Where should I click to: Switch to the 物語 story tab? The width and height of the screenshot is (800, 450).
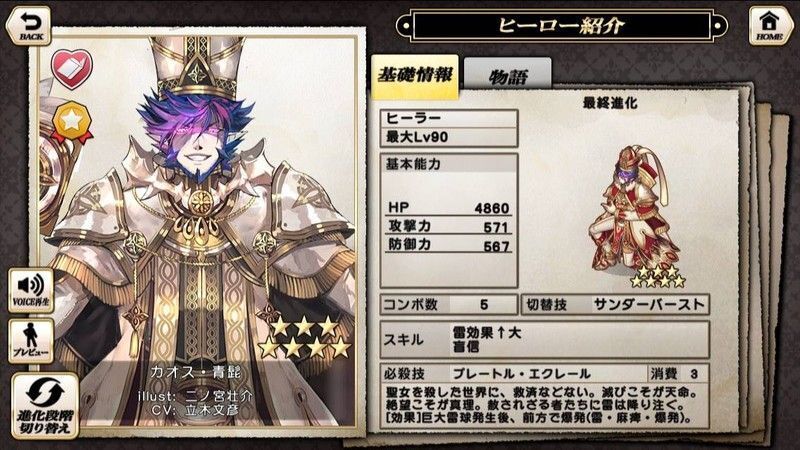(x=508, y=77)
